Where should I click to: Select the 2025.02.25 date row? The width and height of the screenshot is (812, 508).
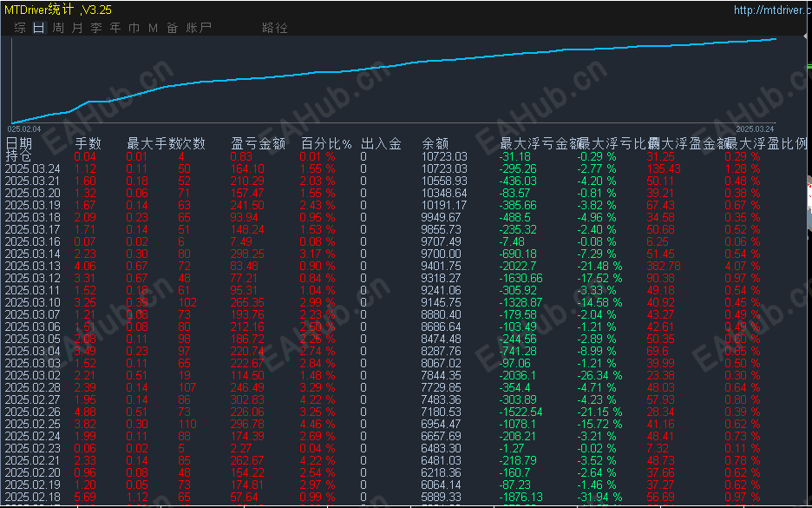[x=406, y=424]
